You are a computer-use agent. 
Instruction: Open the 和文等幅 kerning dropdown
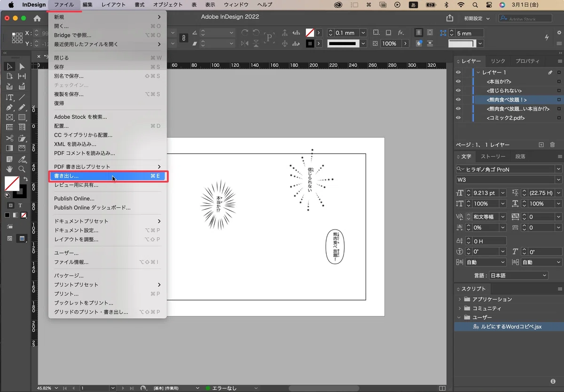click(x=503, y=217)
